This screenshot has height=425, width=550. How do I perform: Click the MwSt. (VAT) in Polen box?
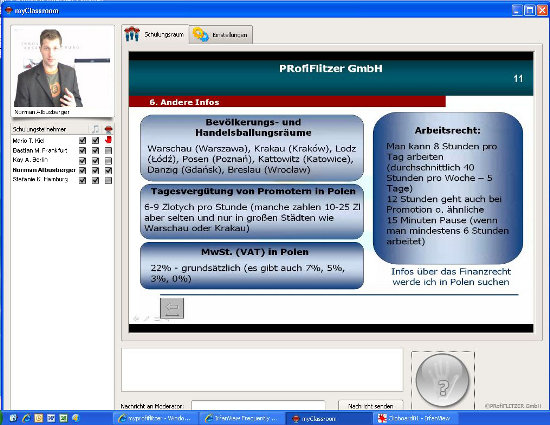click(252, 265)
